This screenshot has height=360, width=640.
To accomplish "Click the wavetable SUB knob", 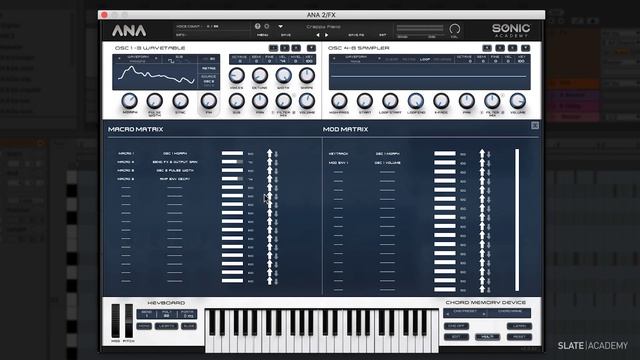I will coord(236,100).
